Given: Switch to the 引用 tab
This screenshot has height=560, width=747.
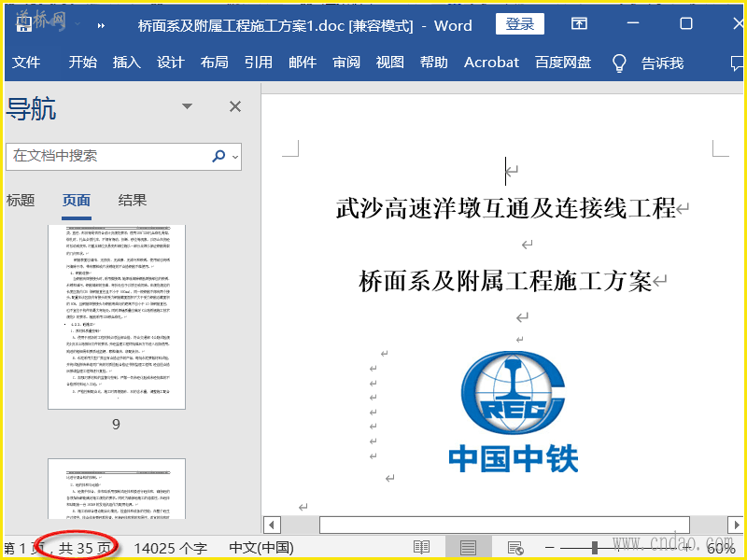Looking at the screenshot, I should [259, 63].
